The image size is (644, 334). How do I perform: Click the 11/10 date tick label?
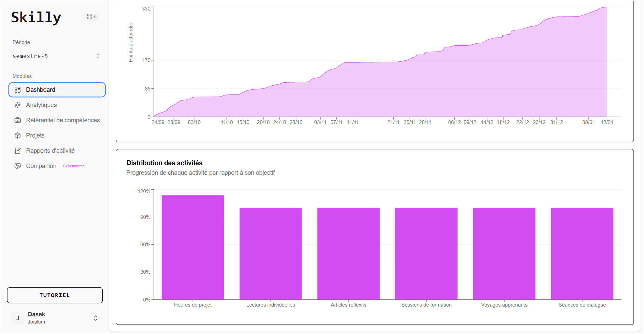coord(227,122)
